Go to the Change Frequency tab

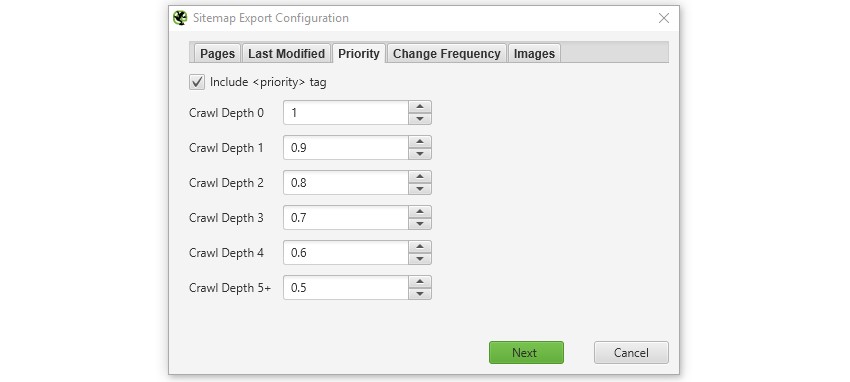tap(447, 54)
